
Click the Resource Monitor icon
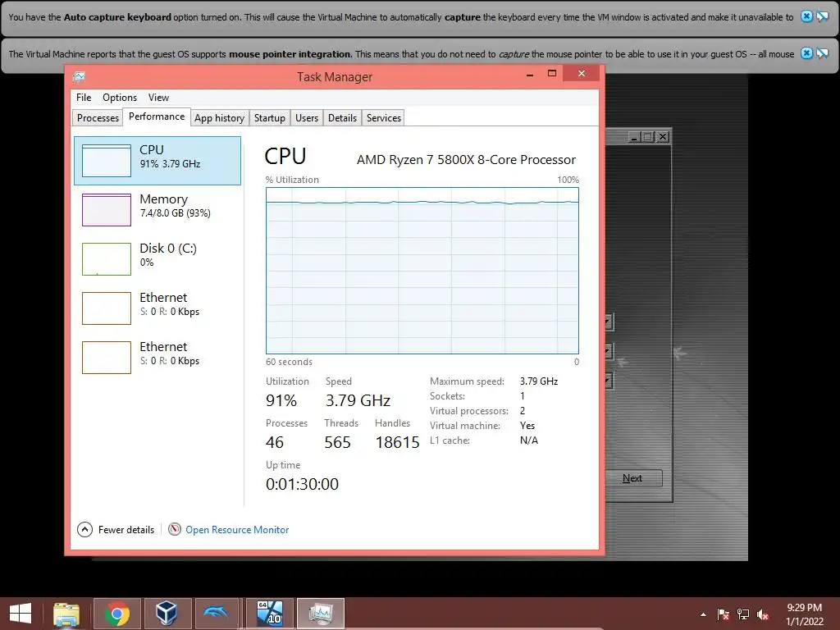click(175, 529)
